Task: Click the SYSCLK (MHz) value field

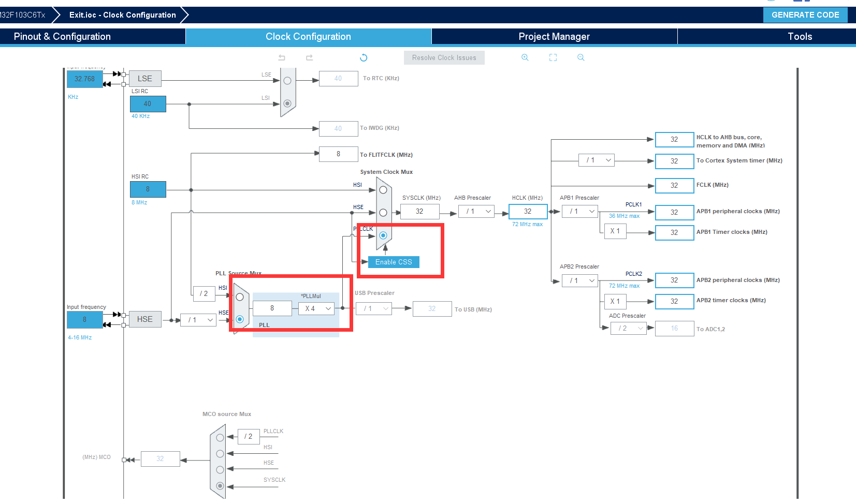Action: click(x=419, y=211)
